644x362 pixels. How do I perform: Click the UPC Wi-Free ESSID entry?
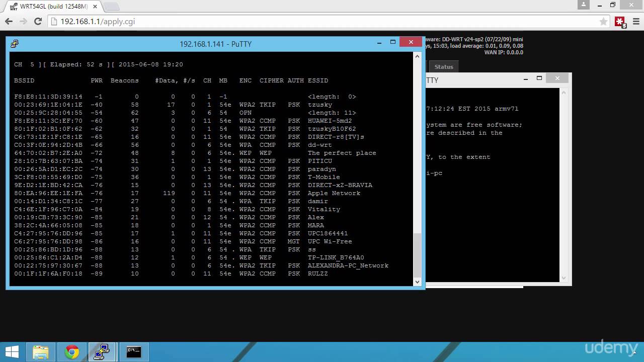pos(330,241)
